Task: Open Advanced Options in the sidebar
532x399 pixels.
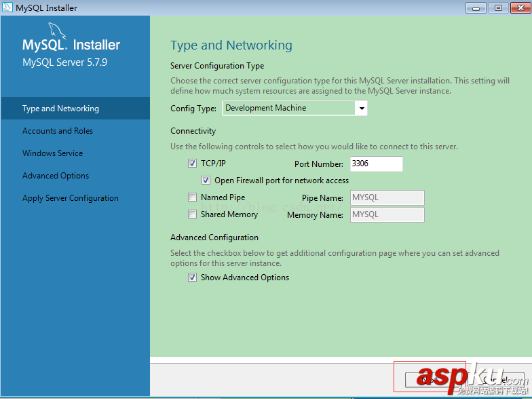Action: [56, 176]
